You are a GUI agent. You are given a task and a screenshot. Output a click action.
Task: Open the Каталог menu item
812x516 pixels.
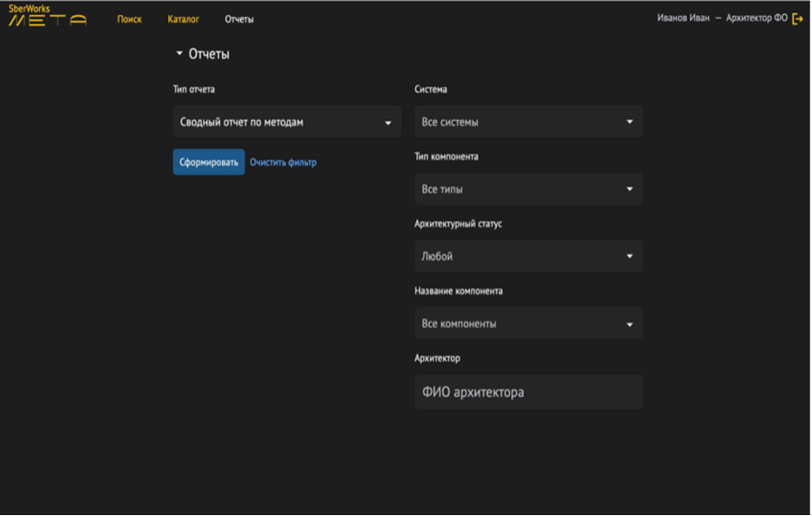[x=184, y=19]
